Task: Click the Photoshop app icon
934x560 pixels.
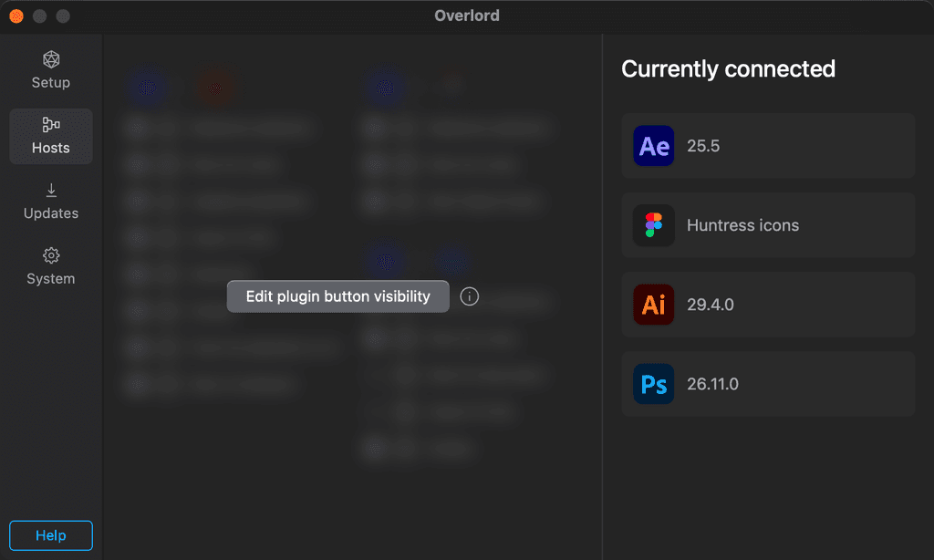Action: [x=654, y=384]
